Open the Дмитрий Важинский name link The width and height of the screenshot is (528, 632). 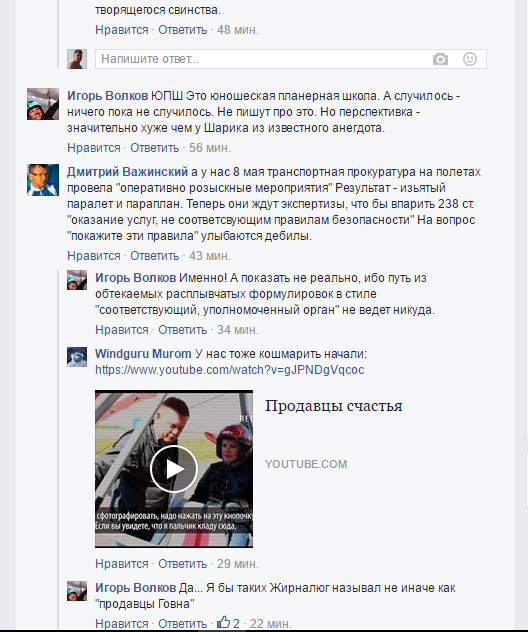(x=127, y=172)
